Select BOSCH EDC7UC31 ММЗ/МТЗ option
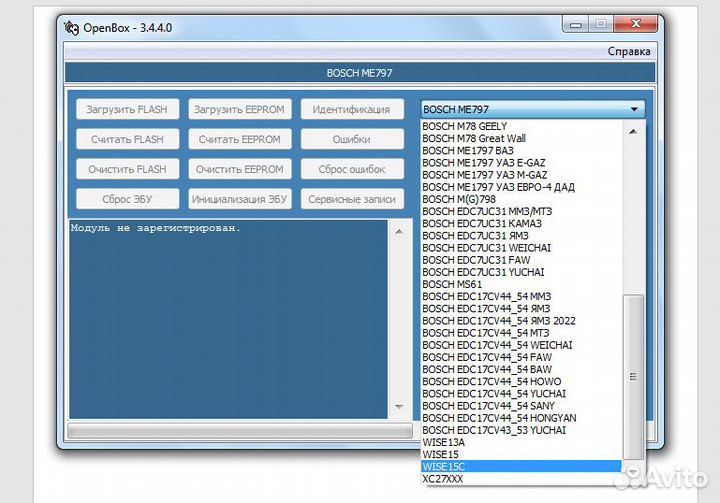The image size is (720, 503). tap(521, 211)
